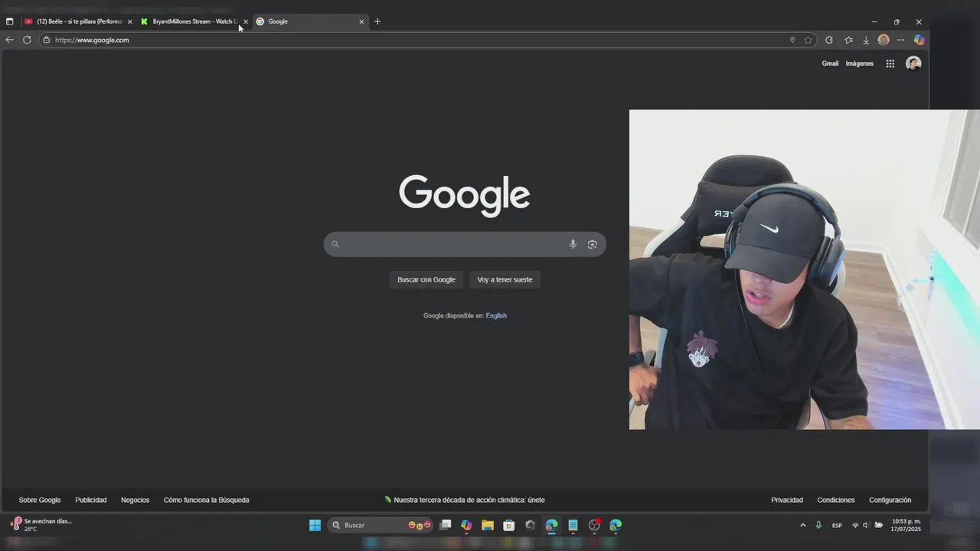
Task: Open the tab actions menu icon
Action: click(9, 21)
